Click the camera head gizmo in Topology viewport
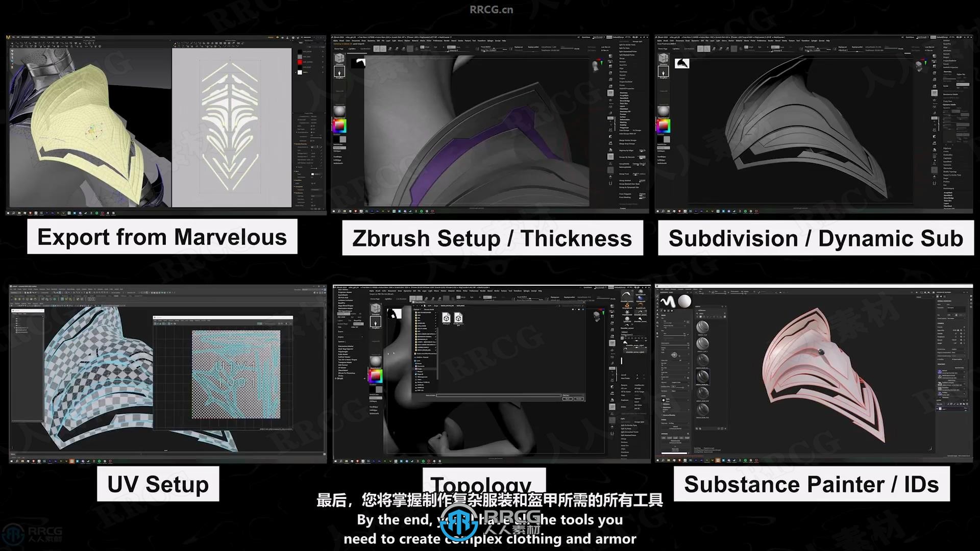 point(597,317)
